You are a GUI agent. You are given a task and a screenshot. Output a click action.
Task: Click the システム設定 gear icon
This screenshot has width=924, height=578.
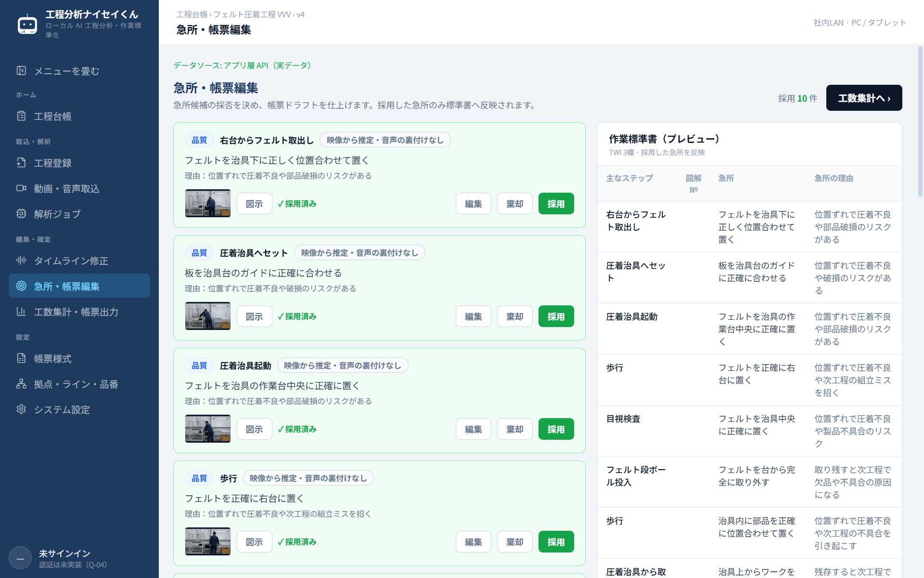21,409
